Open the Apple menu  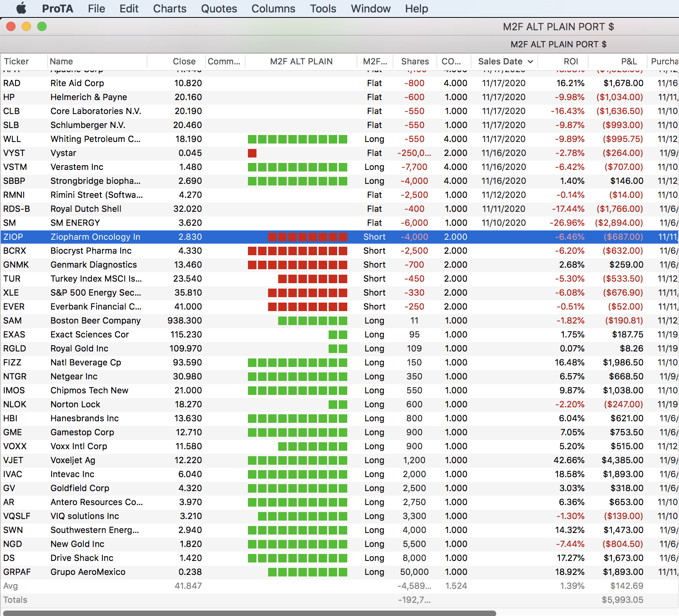click(x=21, y=9)
